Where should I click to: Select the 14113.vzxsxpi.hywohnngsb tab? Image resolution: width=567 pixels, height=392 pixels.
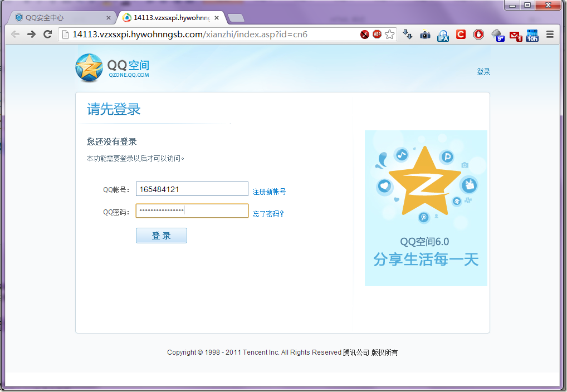click(170, 18)
